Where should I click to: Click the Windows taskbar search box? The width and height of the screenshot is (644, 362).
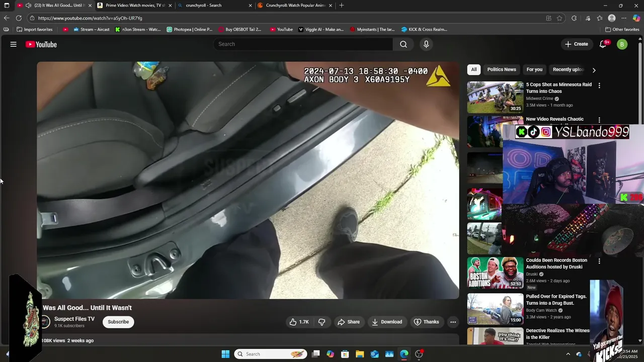[271, 354]
